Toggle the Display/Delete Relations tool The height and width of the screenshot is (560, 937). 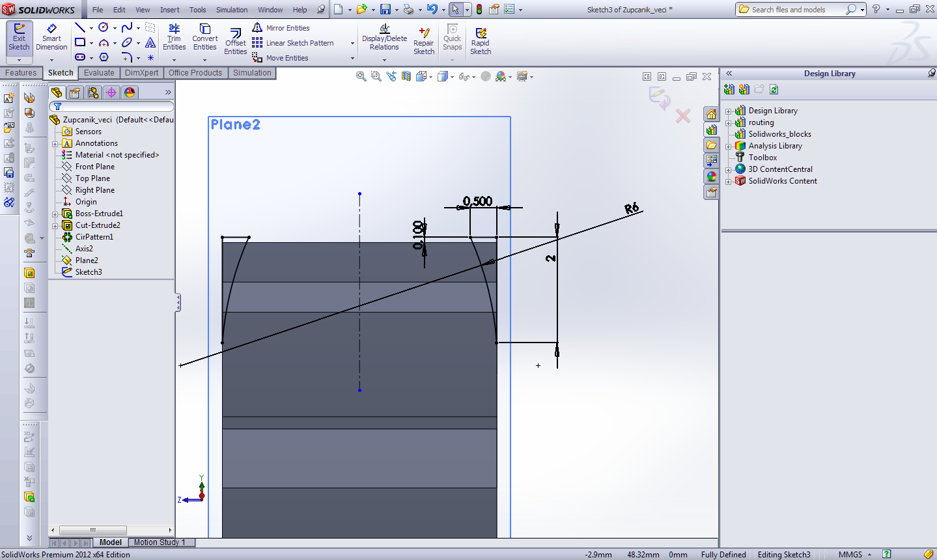coord(384,38)
